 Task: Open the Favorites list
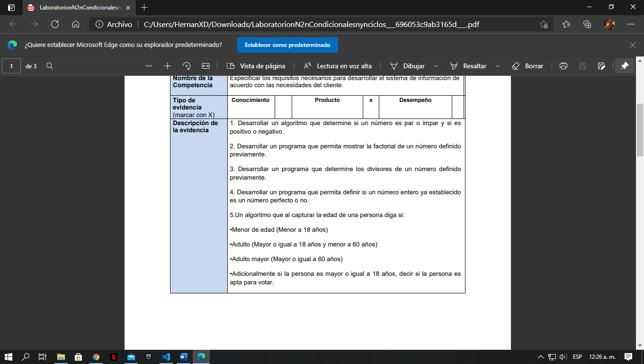[x=566, y=24]
